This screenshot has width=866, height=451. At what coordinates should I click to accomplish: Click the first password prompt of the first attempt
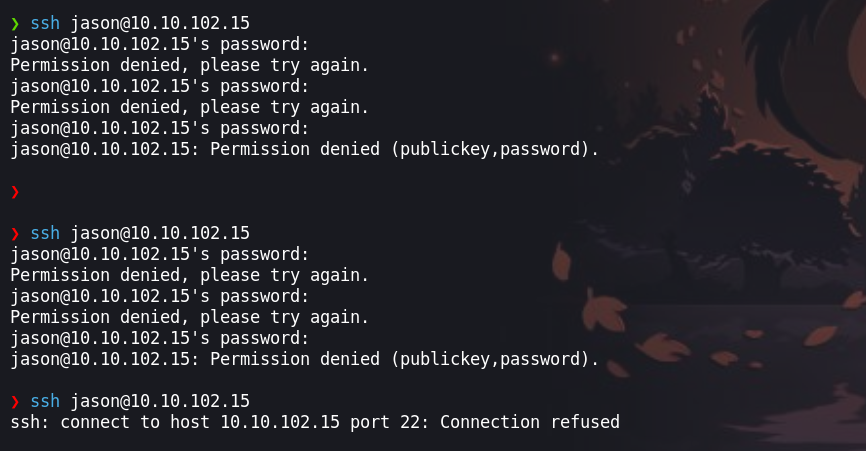(x=160, y=45)
